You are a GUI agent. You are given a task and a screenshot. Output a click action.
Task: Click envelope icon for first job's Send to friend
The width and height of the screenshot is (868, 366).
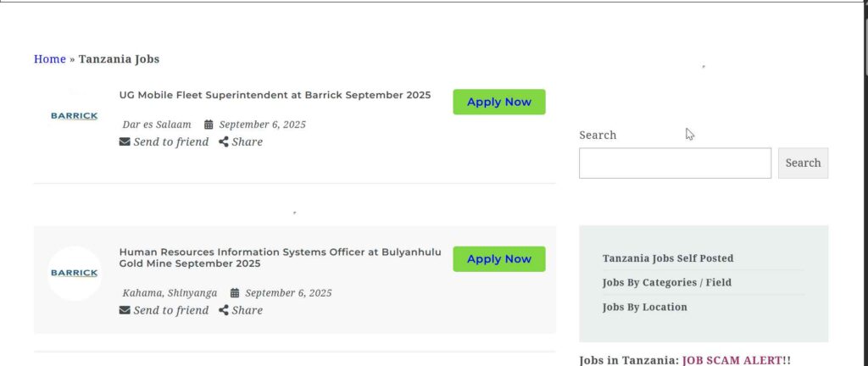coord(125,142)
